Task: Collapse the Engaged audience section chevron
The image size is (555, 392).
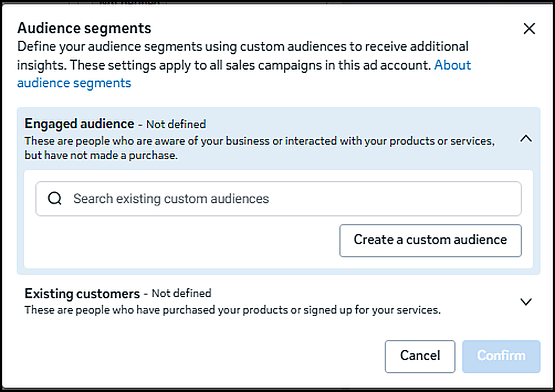Action: click(526, 139)
